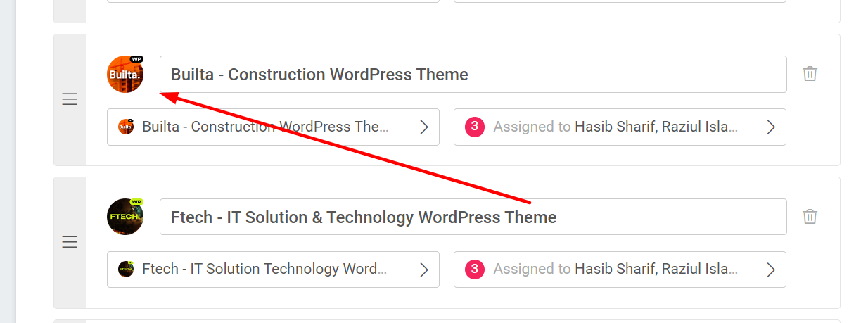
Task: Click the small Ftech icon in product selector
Action: (126, 270)
